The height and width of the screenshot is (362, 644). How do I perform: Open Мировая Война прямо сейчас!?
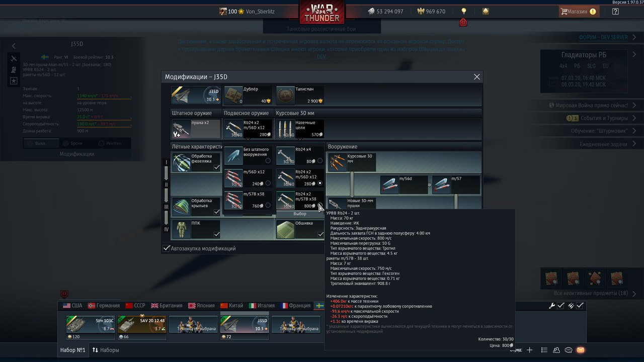(x=592, y=106)
